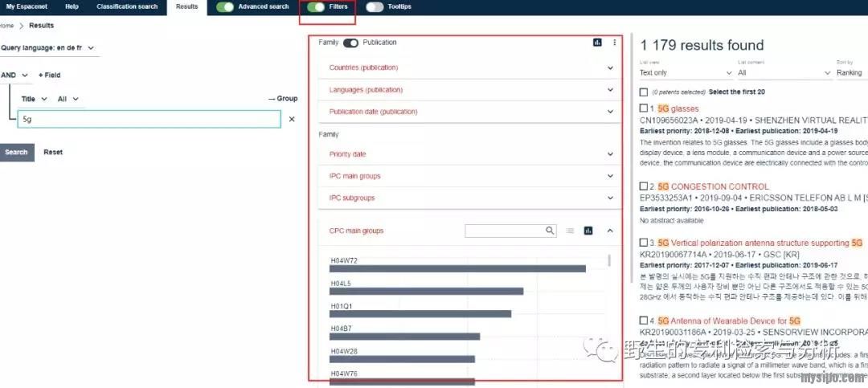Click the H04W72 bar in chart
The image size is (868, 388).
point(457,268)
